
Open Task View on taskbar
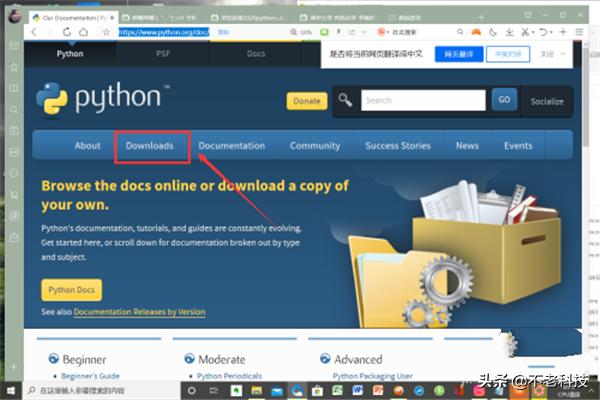click(214, 391)
